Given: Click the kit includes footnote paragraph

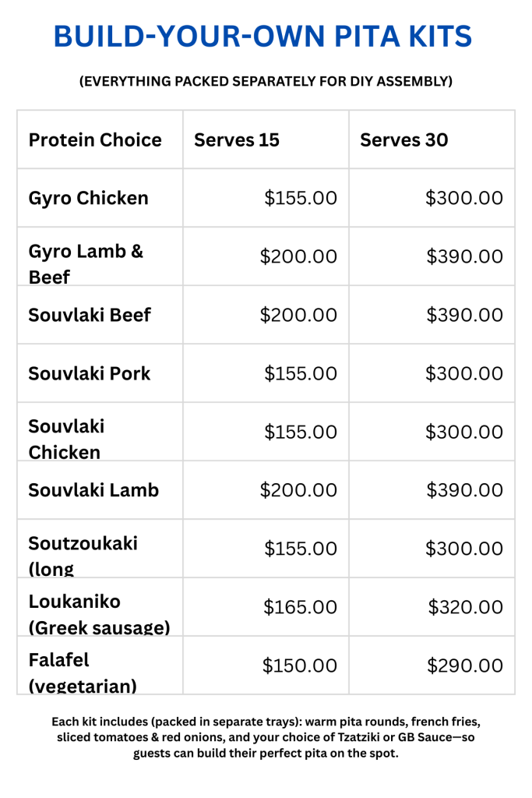Looking at the screenshot, I should (266, 737).
